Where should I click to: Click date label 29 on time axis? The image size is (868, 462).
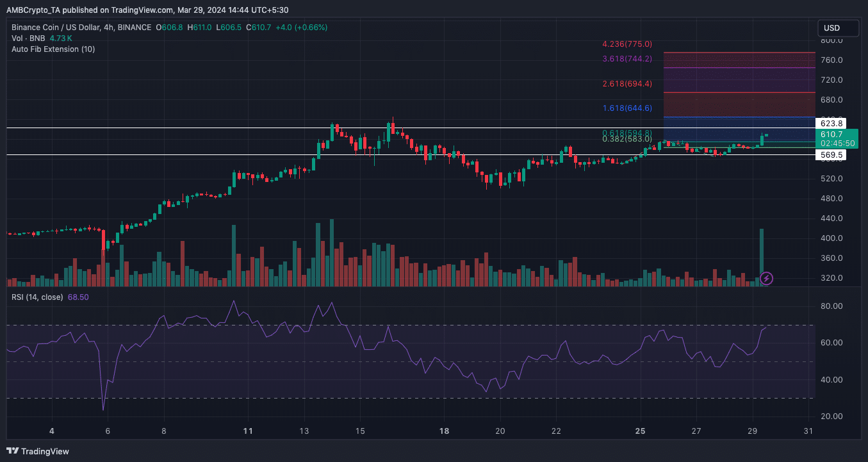[x=753, y=431]
